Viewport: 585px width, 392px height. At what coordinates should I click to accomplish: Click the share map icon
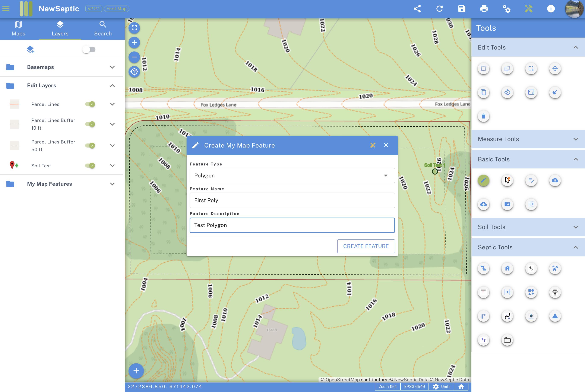click(x=417, y=9)
